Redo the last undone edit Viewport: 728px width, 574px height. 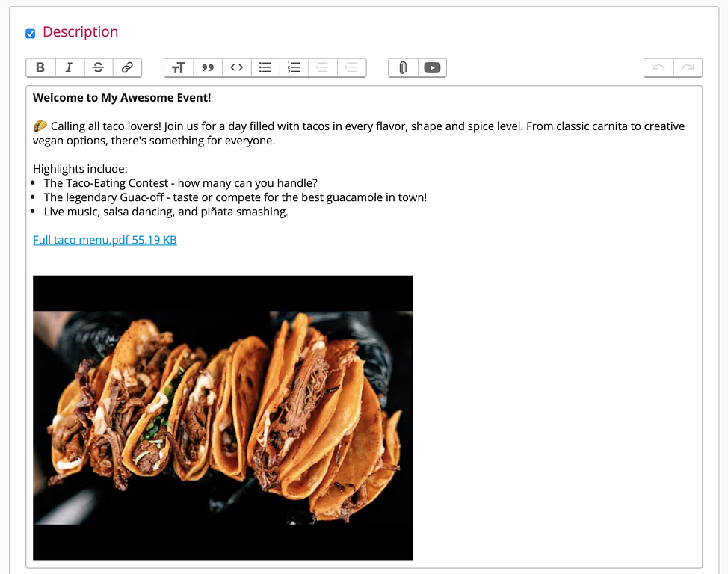click(688, 67)
